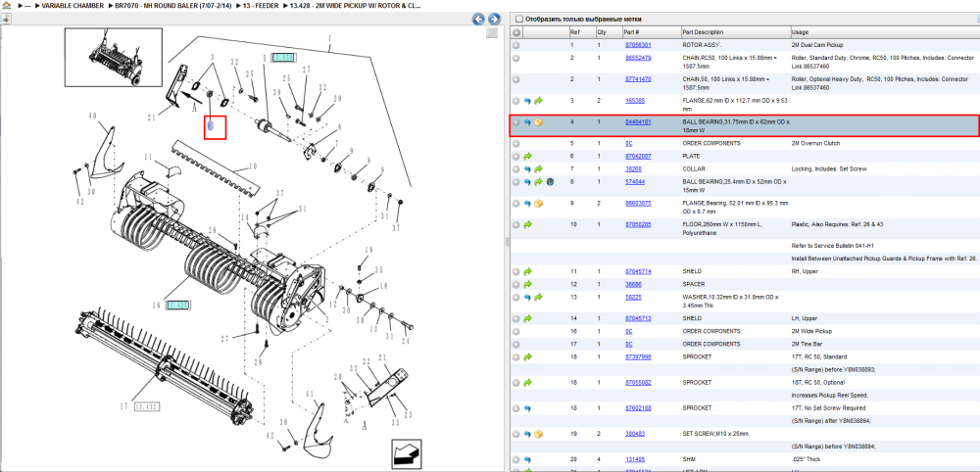Click blue arrow icon for COLLAR row
Image resolution: width=980 pixels, height=472 pixels.
527,169
